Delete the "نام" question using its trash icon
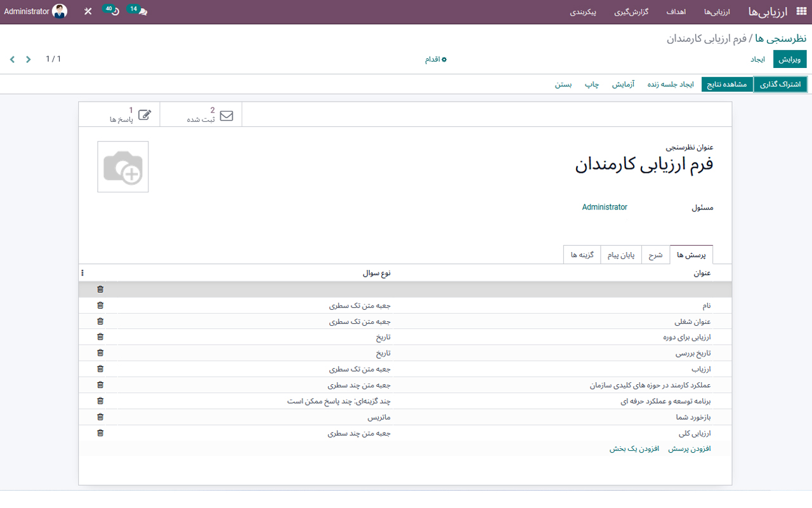Viewport: 812px width, 508px height. coord(100,305)
